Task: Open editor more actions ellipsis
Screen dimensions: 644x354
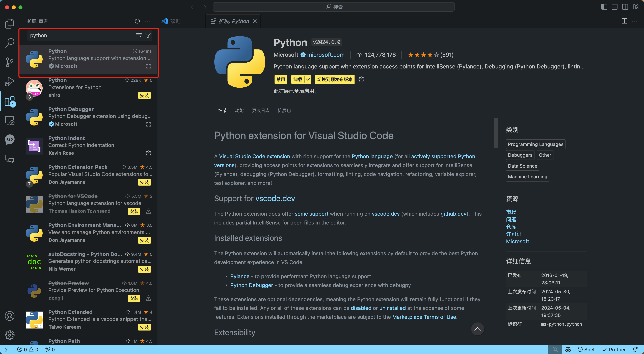Action: 635,21
